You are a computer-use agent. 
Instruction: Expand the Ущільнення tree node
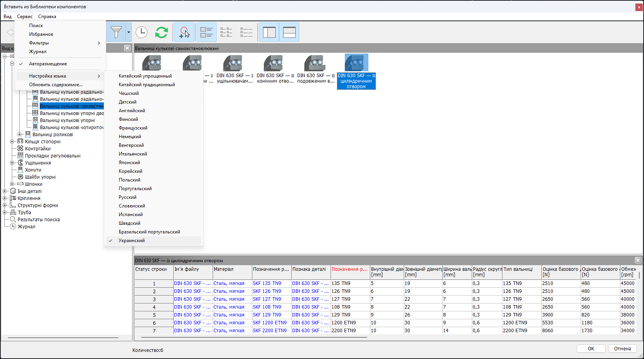12,163
